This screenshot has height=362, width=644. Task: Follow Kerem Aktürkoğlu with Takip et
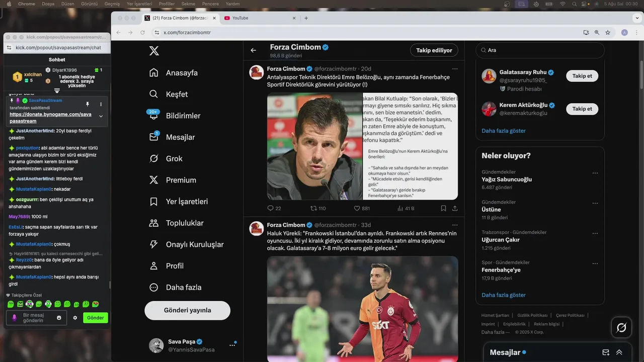[x=582, y=109]
